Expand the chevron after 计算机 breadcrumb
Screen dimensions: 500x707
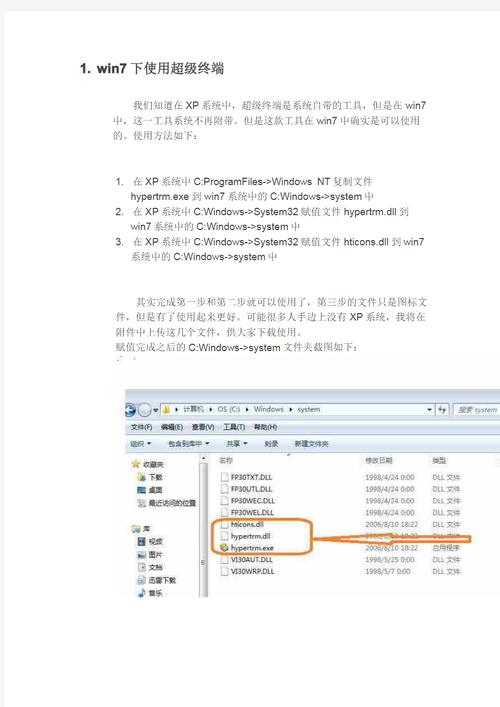(x=210, y=409)
